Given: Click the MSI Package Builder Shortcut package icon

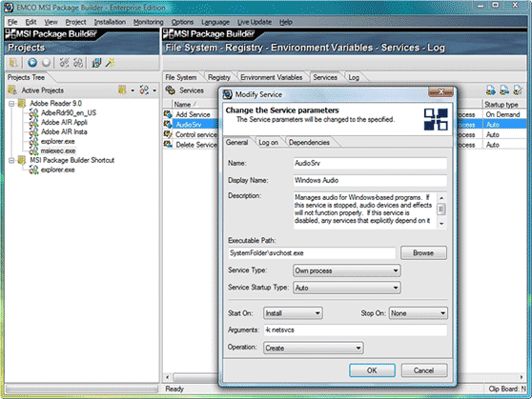Looking at the screenshot, I should click(x=22, y=160).
